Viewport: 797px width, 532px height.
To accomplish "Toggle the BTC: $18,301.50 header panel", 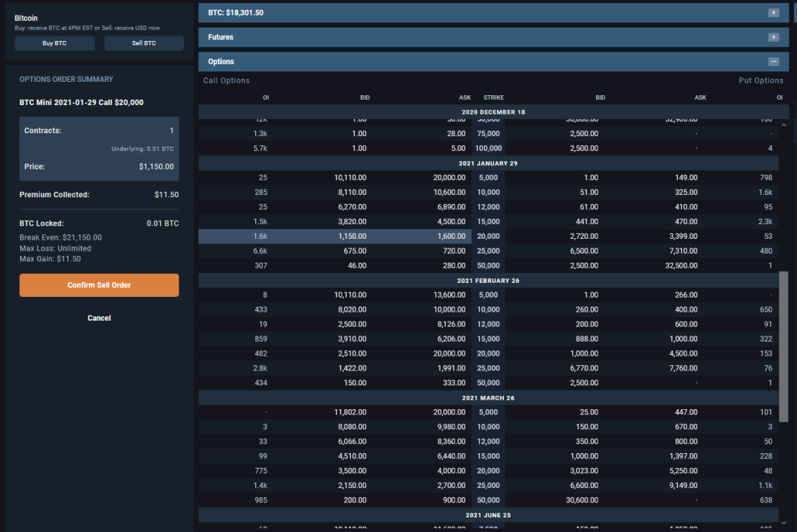I will click(493, 13).
